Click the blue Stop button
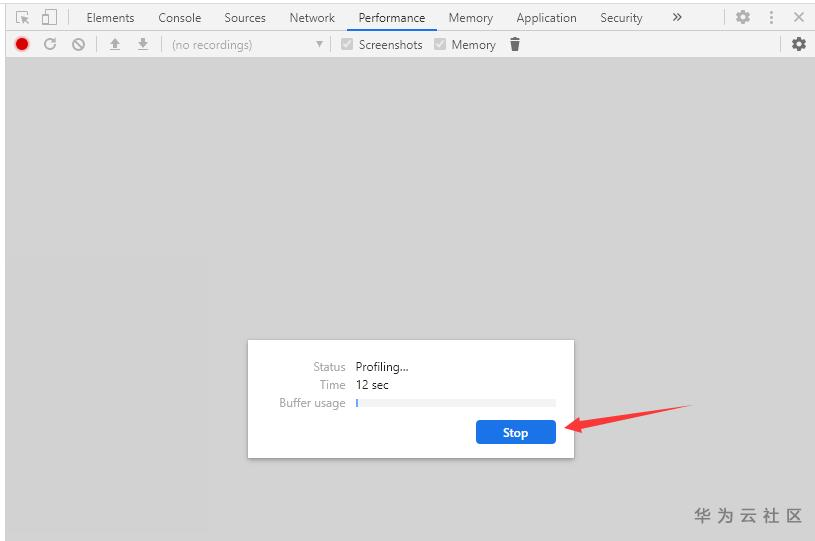The width and height of the screenshot is (815, 541). tap(516, 432)
